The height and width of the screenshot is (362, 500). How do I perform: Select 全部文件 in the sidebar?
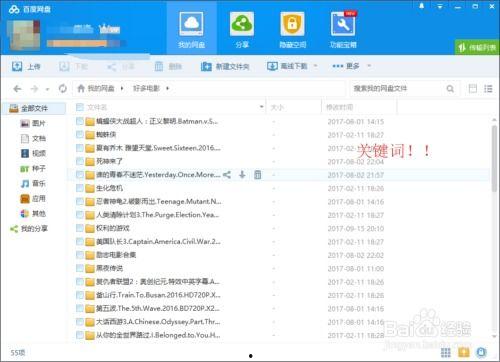(33, 108)
